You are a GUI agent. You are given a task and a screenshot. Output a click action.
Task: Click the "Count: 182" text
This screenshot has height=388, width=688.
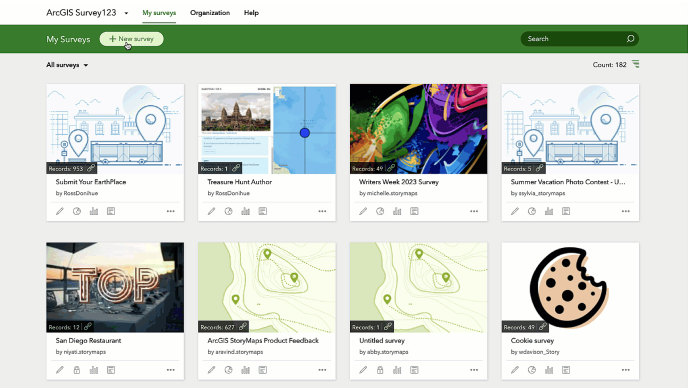[x=609, y=65]
